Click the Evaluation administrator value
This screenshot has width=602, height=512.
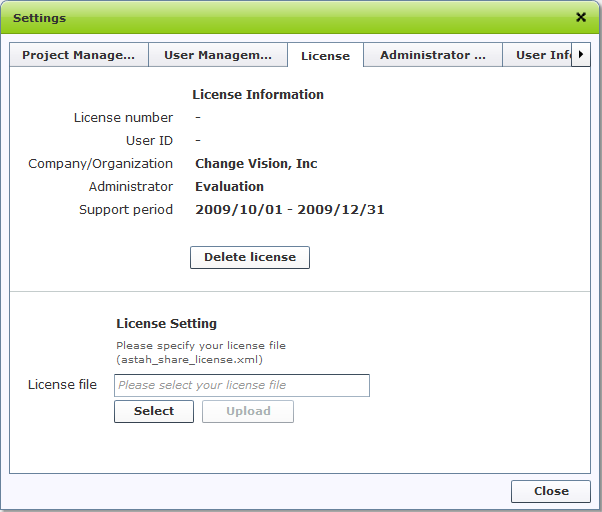(229, 187)
